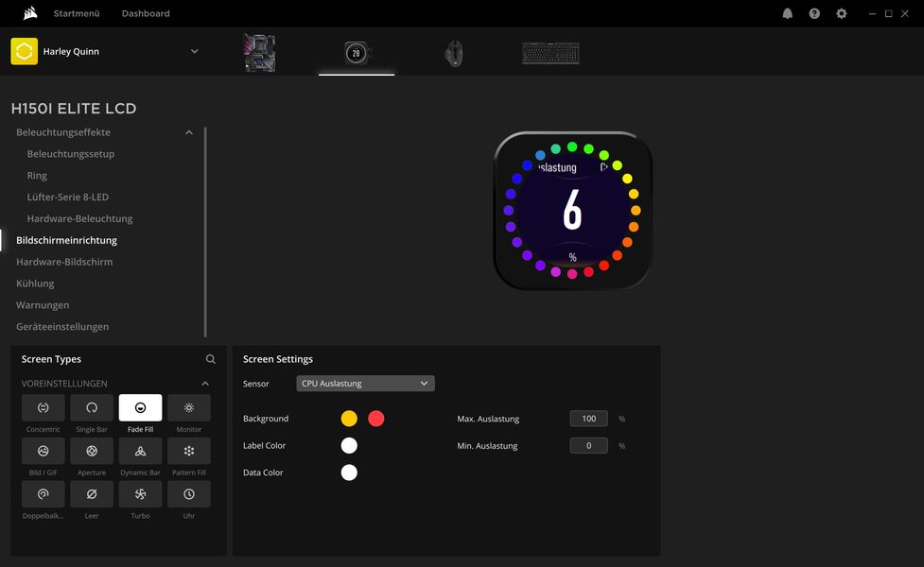Open the Dashboard tab
This screenshot has width=924, height=567.
pos(146,13)
